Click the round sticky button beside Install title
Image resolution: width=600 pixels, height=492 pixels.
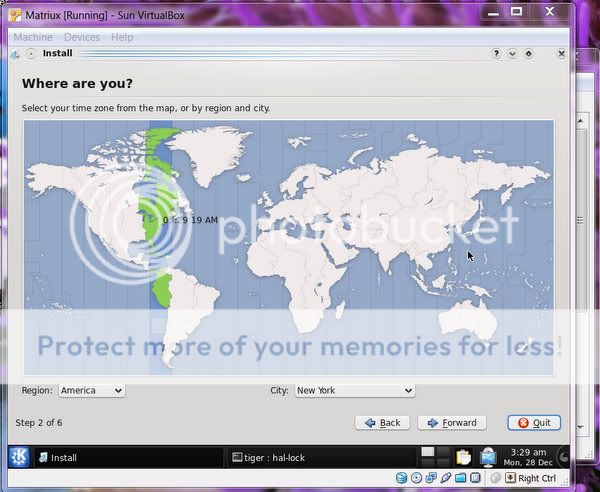pyautogui.click(x=31, y=54)
